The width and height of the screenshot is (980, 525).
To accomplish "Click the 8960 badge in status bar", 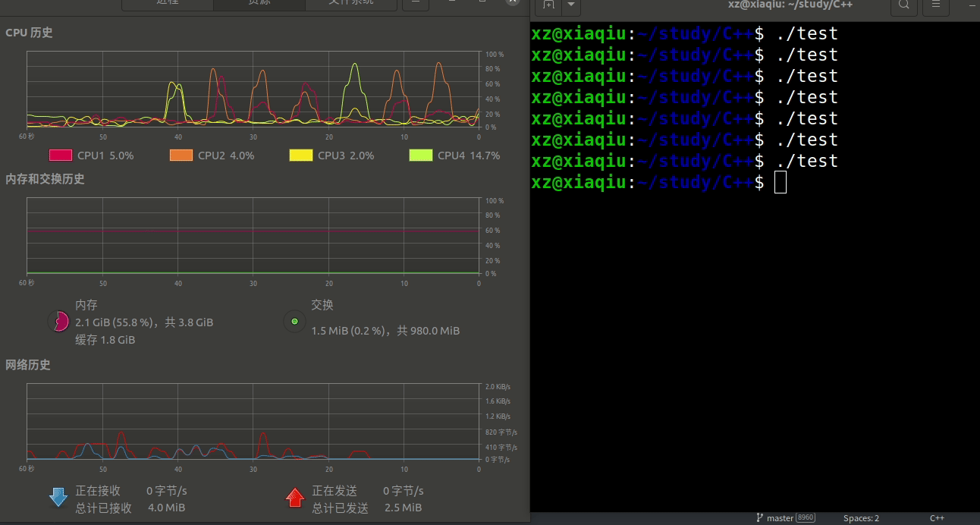I will click(806, 518).
